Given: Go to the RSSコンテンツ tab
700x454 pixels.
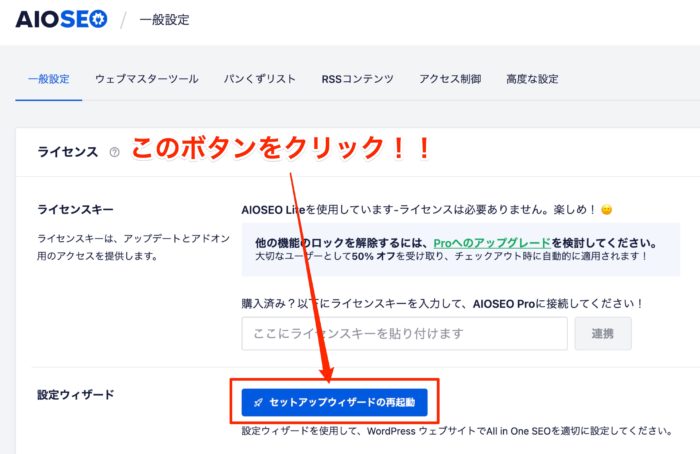Looking at the screenshot, I should pyautogui.click(x=357, y=79).
